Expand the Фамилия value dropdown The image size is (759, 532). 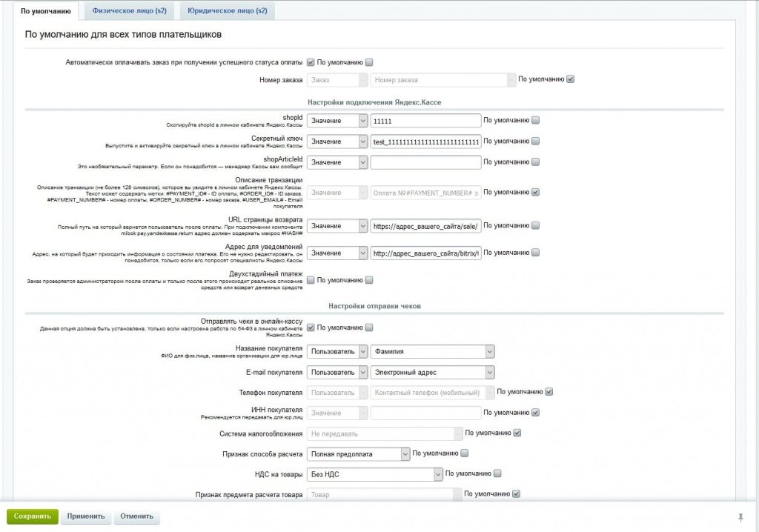click(x=432, y=352)
